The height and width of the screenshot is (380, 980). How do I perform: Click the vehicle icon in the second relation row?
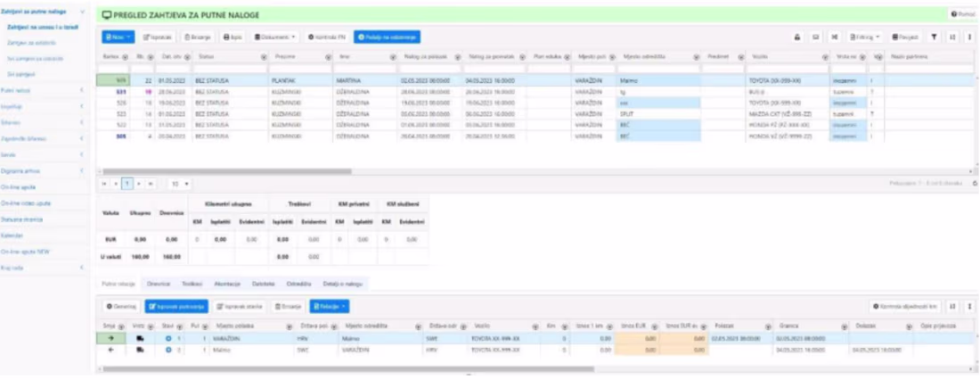pos(140,350)
